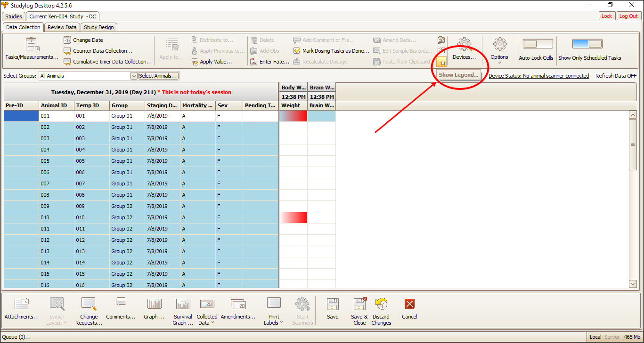Image resolution: width=644 pixels, height=343 pixels.
Task: Click the yellow Show Legend icon
Action: click(x=441, y=62)
